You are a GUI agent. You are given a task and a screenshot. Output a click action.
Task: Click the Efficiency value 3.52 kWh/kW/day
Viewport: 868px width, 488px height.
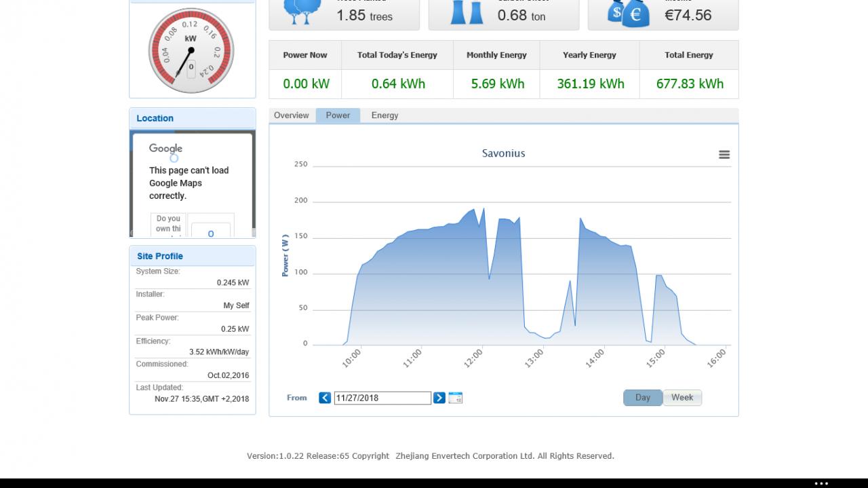pos(219,352)
